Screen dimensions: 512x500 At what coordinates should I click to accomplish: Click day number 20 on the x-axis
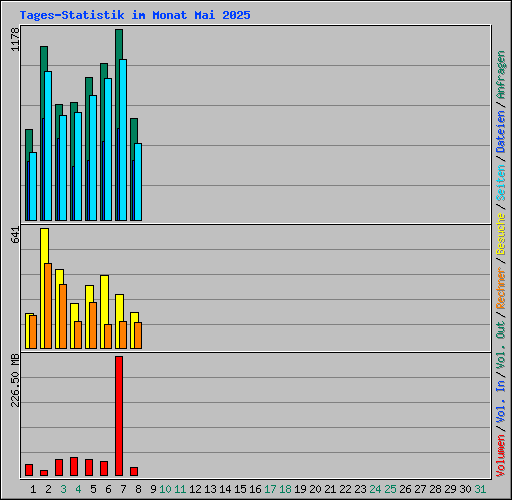[315, 489]
